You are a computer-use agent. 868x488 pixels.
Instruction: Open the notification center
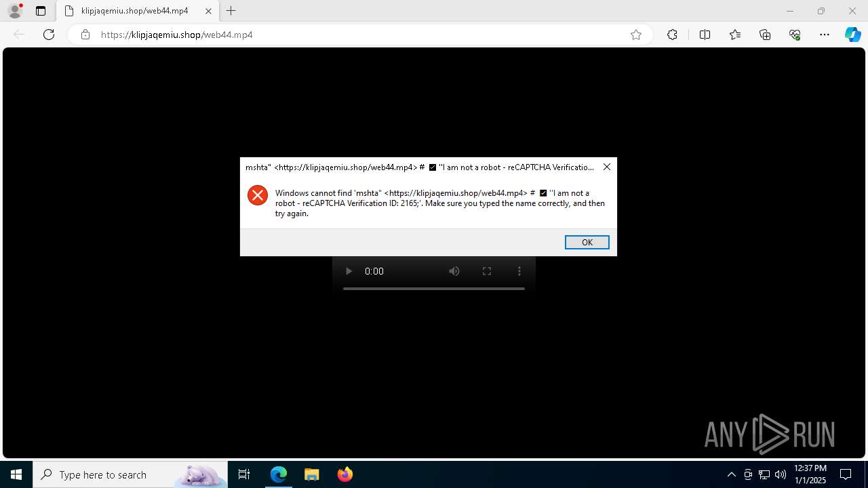tap(846, 474)
